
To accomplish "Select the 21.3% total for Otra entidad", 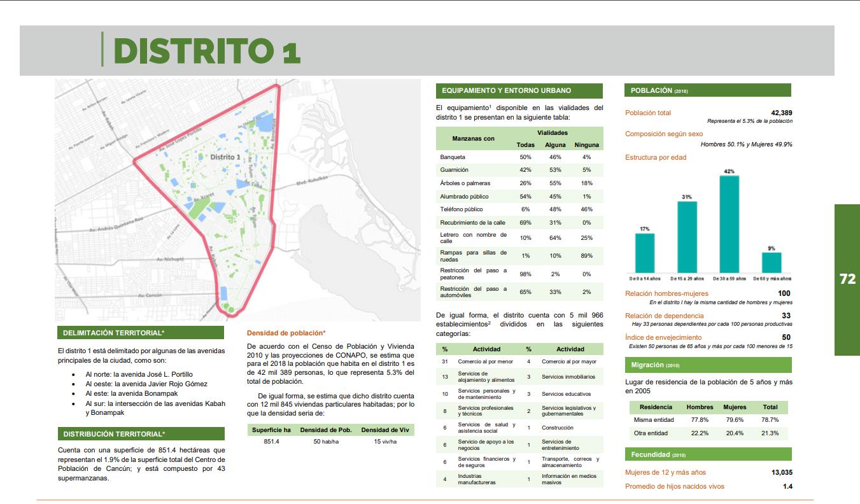I will pyautogui.click(x=770, y=433).
